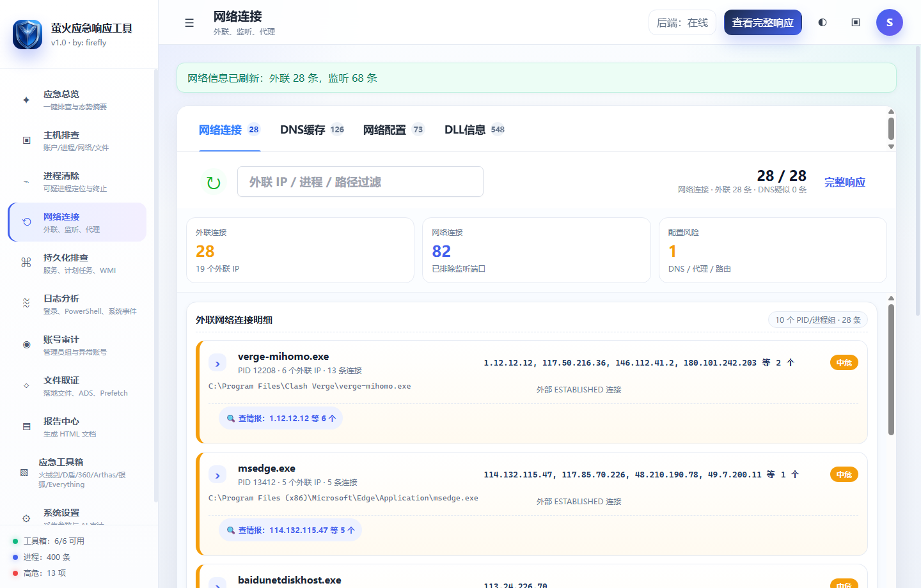Expand the verge-mihomo.exe row chevron
Viewport: 921px width, 588px height.
[217, 363]
